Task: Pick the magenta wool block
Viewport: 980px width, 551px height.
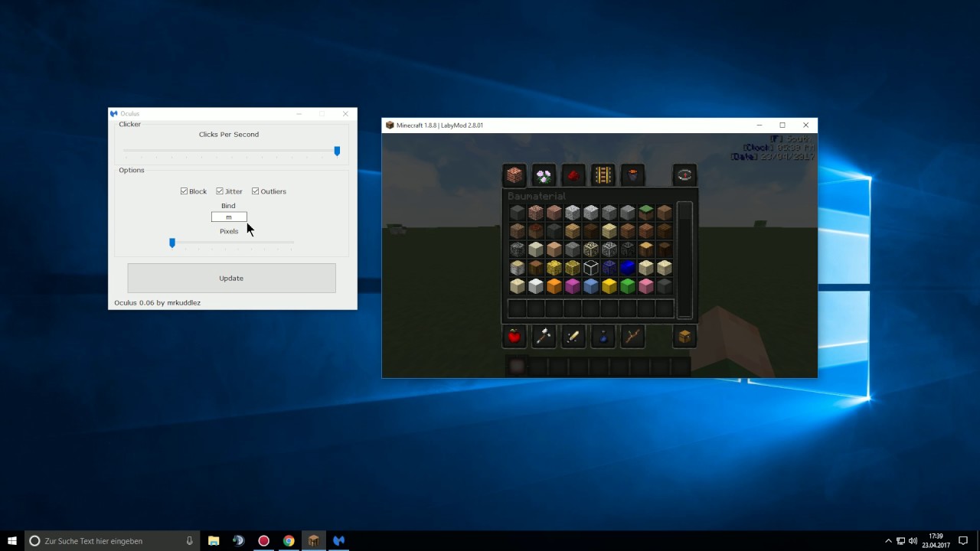Action: coord(573,285)
